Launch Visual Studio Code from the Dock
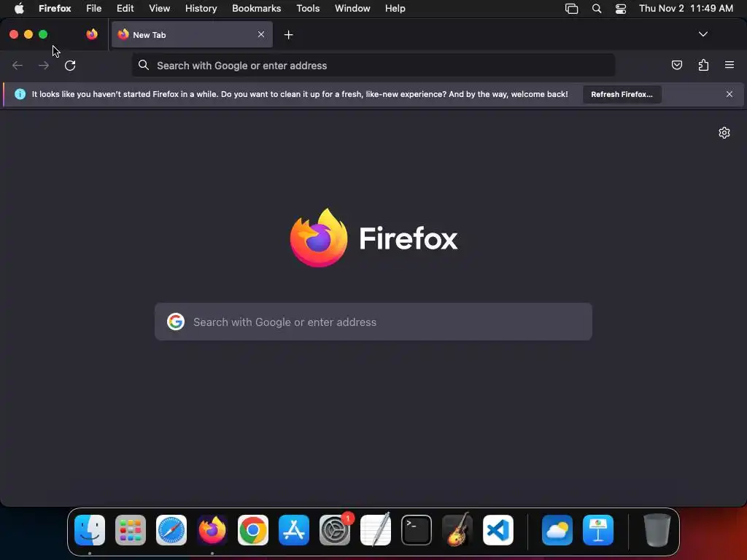Viewport: 747px width, 560px height. pyautogui.click(x=498, y=530)
